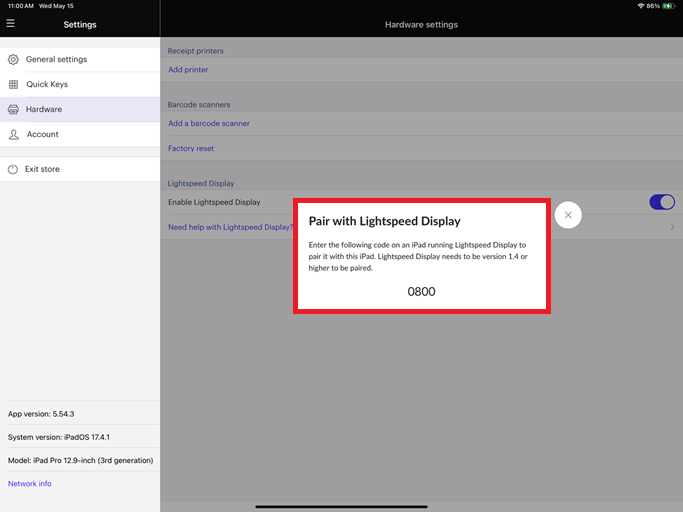Click the Pair with Lightspeed Display heading
683x512 pixels.
[x=385, y=221]
